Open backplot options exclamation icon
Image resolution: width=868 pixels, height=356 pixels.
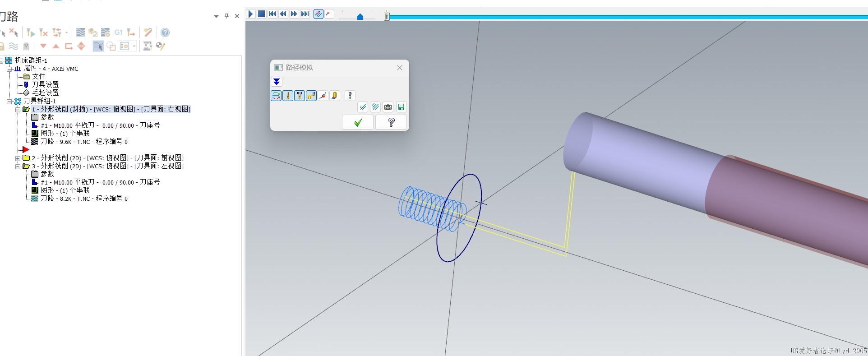pyautogui.click(x=350, y=96)
